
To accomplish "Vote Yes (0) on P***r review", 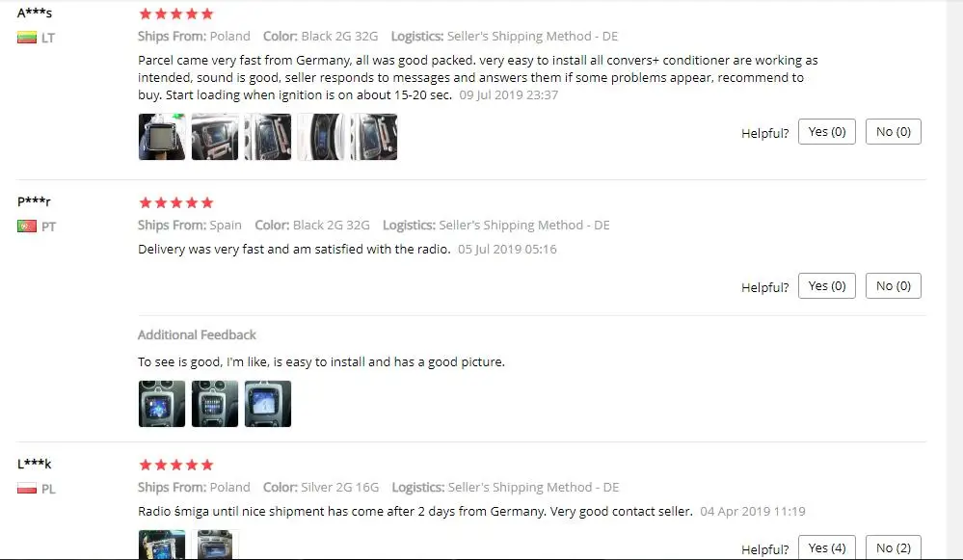I will pos(827,285).
